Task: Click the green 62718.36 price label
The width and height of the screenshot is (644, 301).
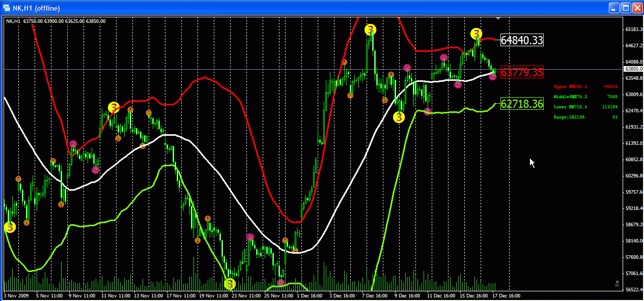Action: (x=522, y=104)
